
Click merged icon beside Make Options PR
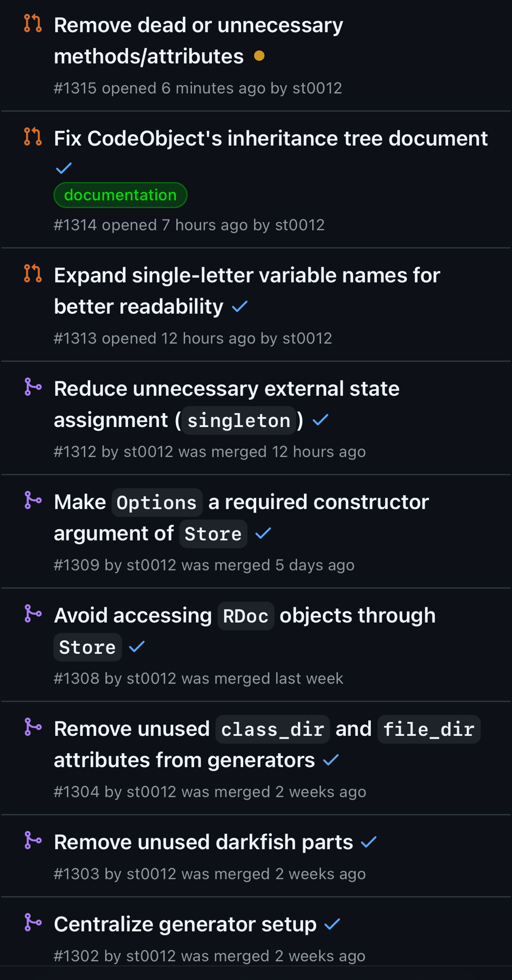click(x=33, y=500)
